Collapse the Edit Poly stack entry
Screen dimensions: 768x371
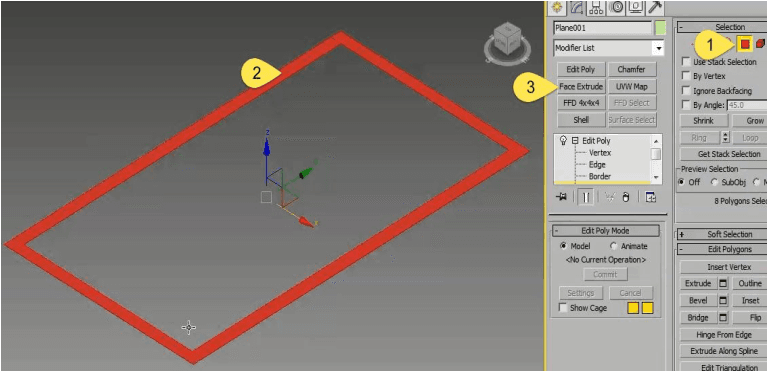(575, 141)
